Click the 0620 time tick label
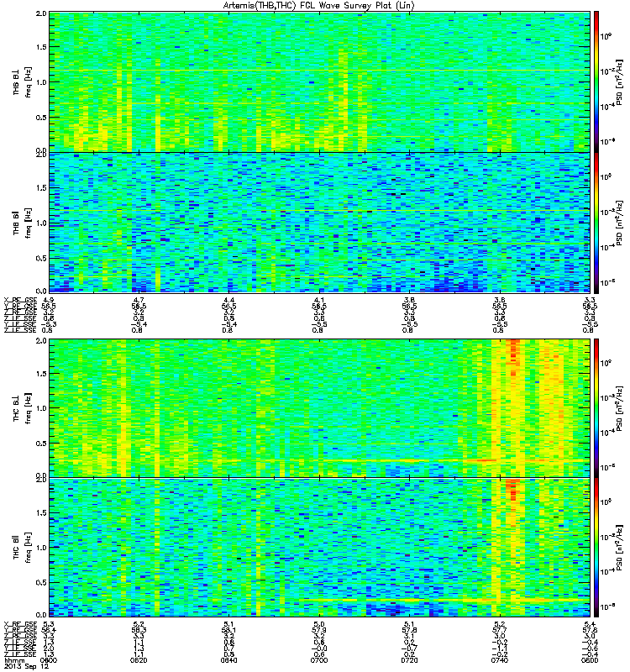This screenshot has height=672, width=630. click(139, 660)
